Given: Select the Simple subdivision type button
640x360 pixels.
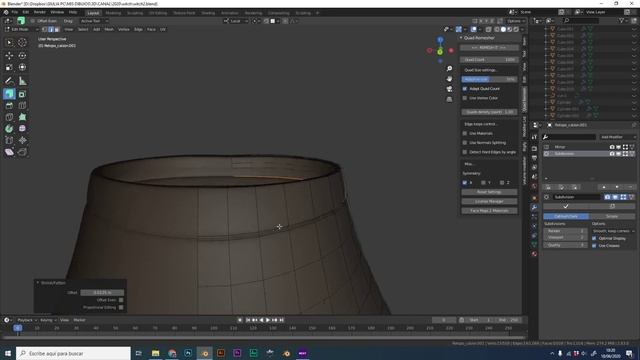Looking at the screenshot, I should point(612,216).
